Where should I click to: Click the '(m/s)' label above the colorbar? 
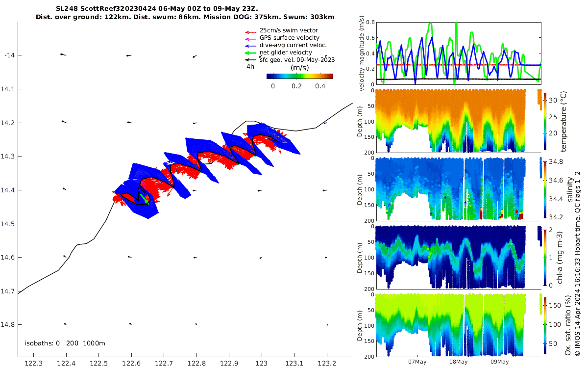pyautogui.click(x=299, y=68)
